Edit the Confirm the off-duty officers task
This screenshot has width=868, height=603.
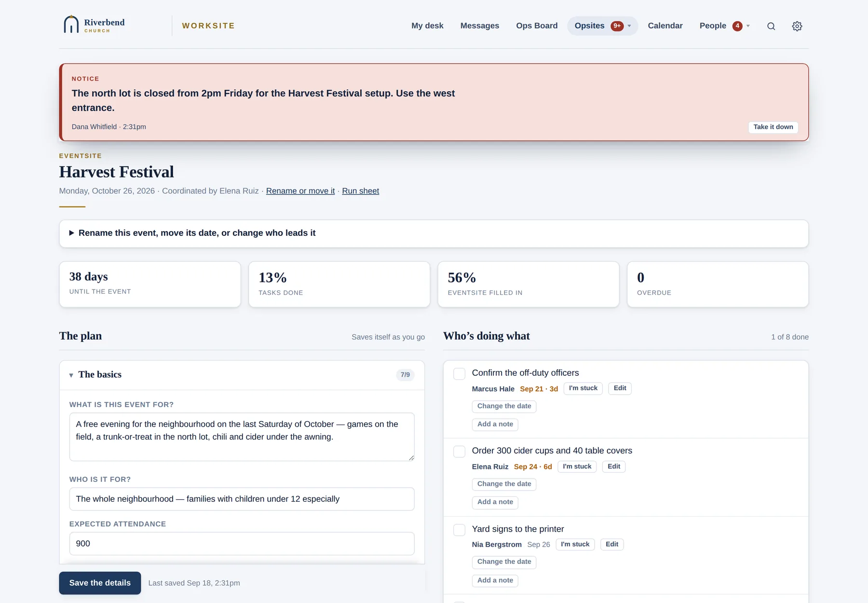pos(620,388)
